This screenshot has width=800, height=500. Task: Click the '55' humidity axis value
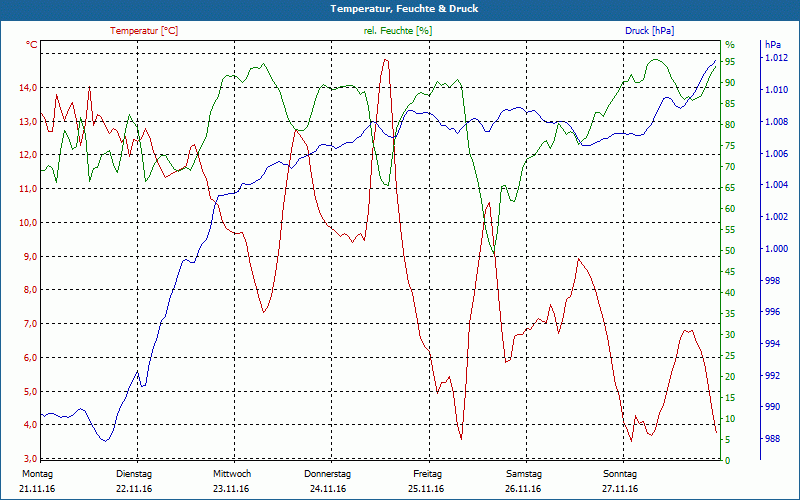[730, 230]
